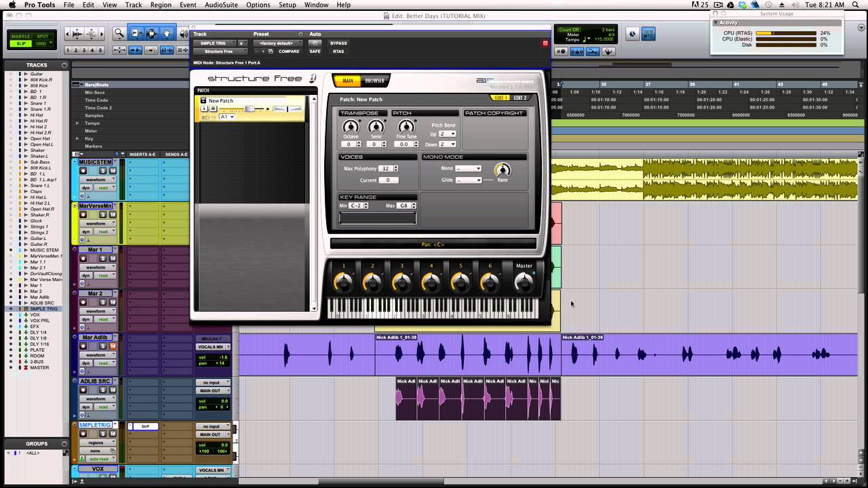The image size is (868, 488).
Task: Click the Structure Free info icon
Action: (x=313, y=79)
